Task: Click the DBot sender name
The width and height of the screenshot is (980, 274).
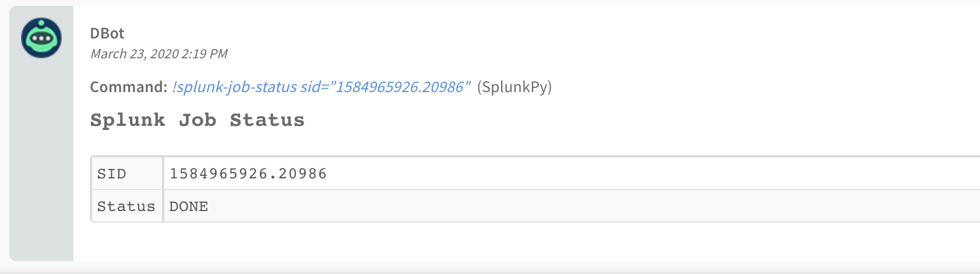Action: pos(107,33)
